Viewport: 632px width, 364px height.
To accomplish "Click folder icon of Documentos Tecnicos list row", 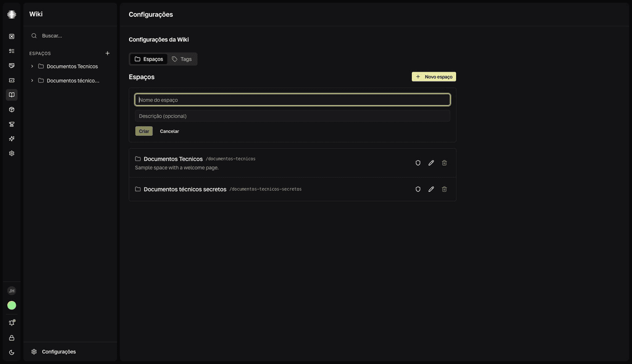I will pos(138,159).
